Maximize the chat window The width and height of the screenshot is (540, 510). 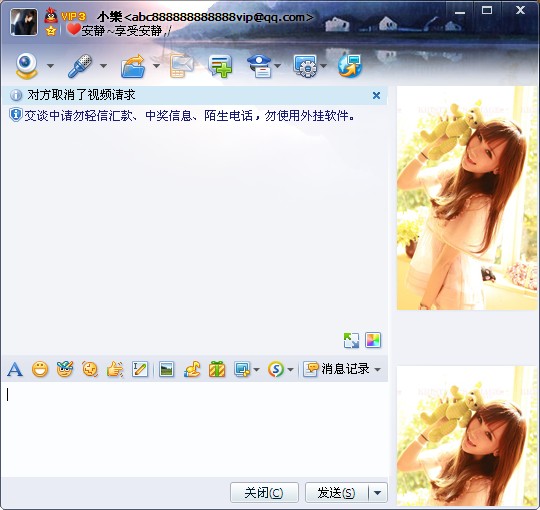click(x=487, y=11)
